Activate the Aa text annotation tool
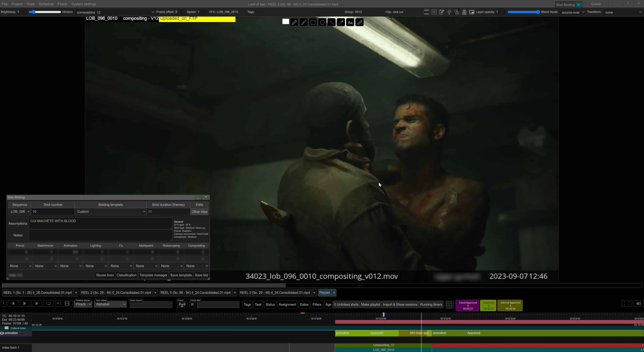The height and width of the screenshot is (352, 644). (350, 22)
